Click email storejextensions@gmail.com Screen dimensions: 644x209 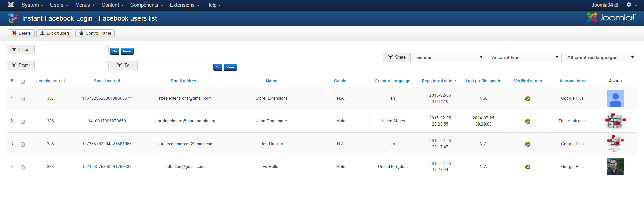click(x=185, y=98)
